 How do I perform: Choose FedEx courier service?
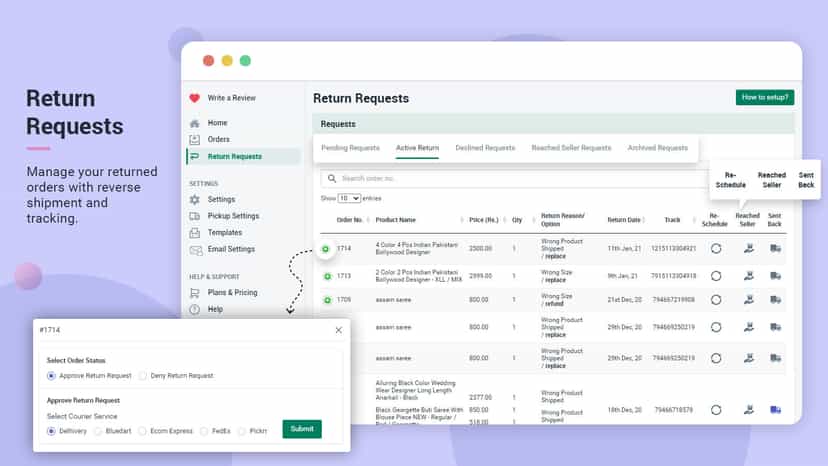click(x=204, y=431)
